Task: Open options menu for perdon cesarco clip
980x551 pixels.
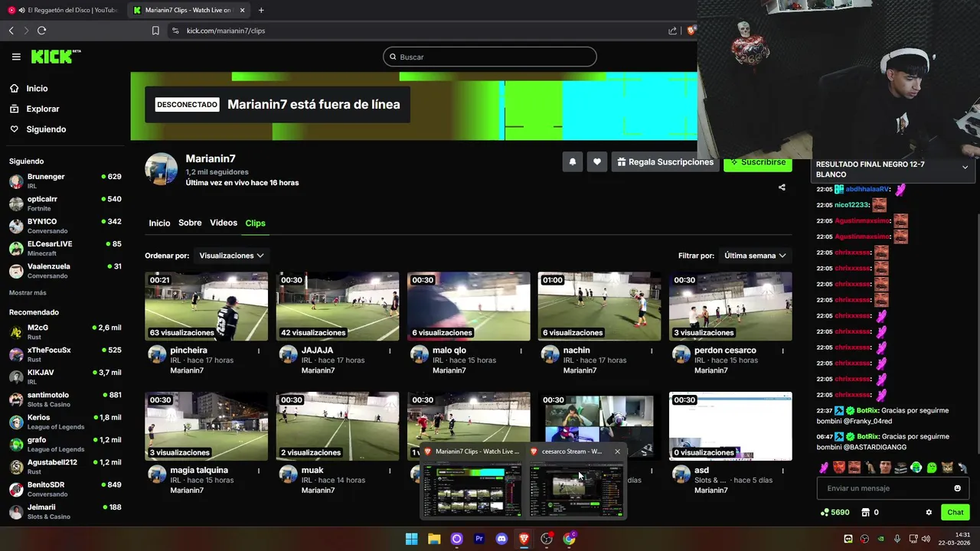Action: [x=782, y=351]
